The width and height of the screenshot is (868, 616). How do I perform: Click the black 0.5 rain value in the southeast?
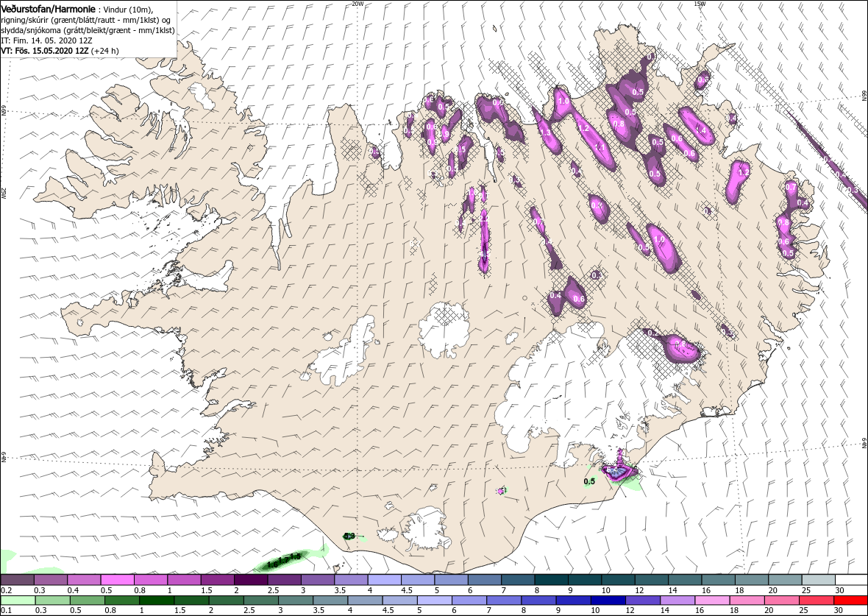[589, 481]
